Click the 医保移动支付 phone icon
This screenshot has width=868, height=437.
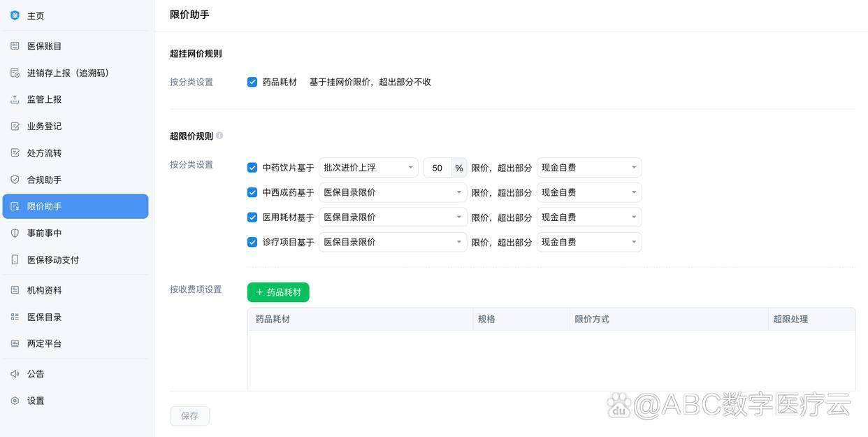[15, 259]
